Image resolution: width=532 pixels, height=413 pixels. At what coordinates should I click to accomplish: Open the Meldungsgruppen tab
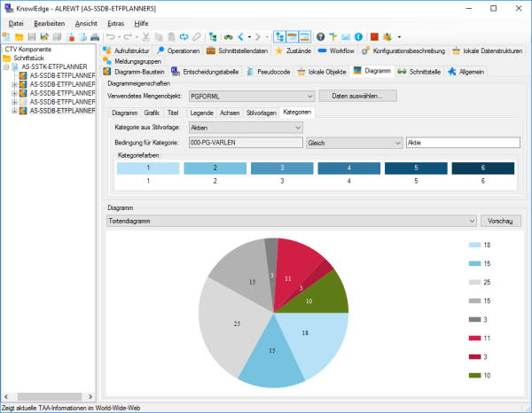pos(132,61)
